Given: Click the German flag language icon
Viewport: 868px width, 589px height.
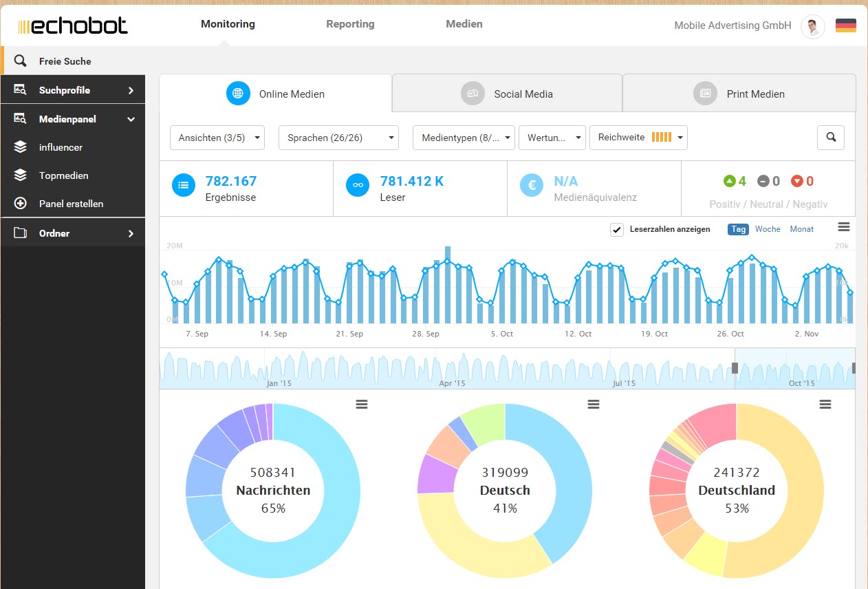Looking at the screenshot, I should (845, 26).
